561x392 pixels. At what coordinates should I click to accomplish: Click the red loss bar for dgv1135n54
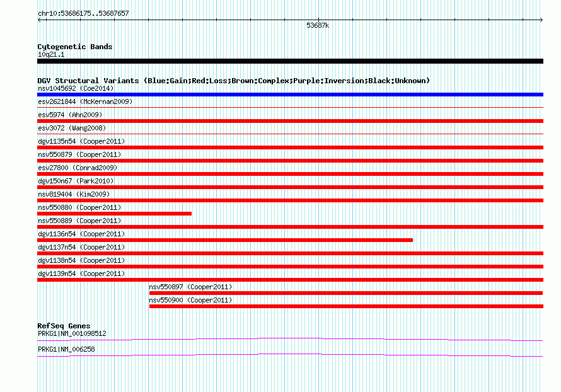(290, 147)
